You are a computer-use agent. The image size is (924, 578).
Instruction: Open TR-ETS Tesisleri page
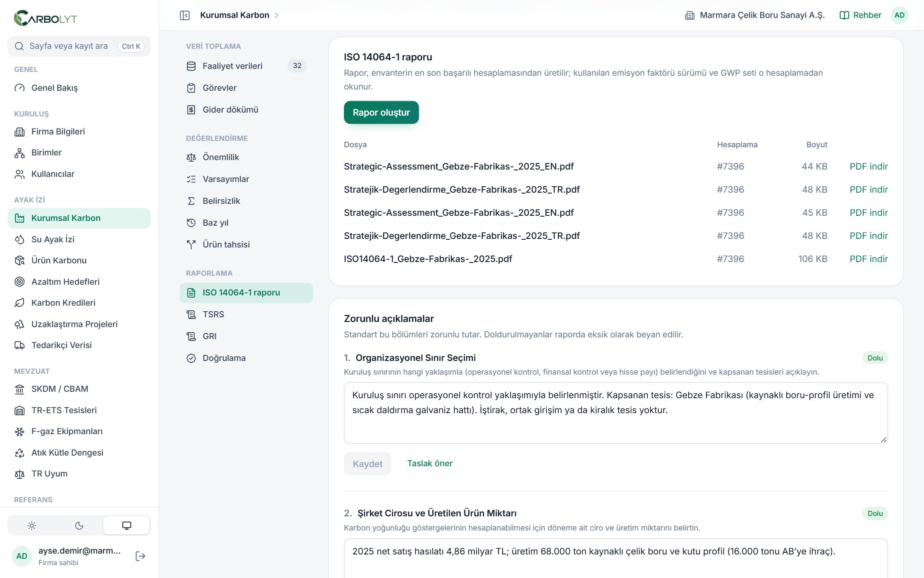[79, 410]
